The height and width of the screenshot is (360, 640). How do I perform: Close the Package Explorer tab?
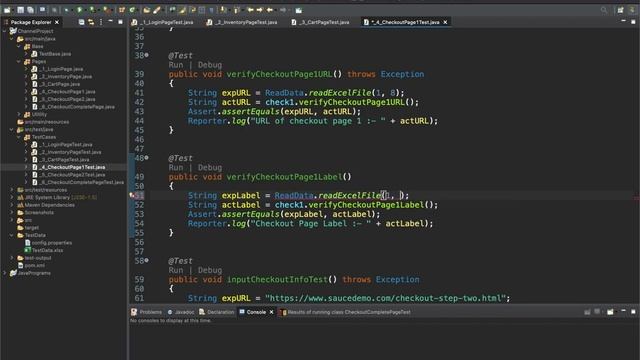(x=57, y=22)
